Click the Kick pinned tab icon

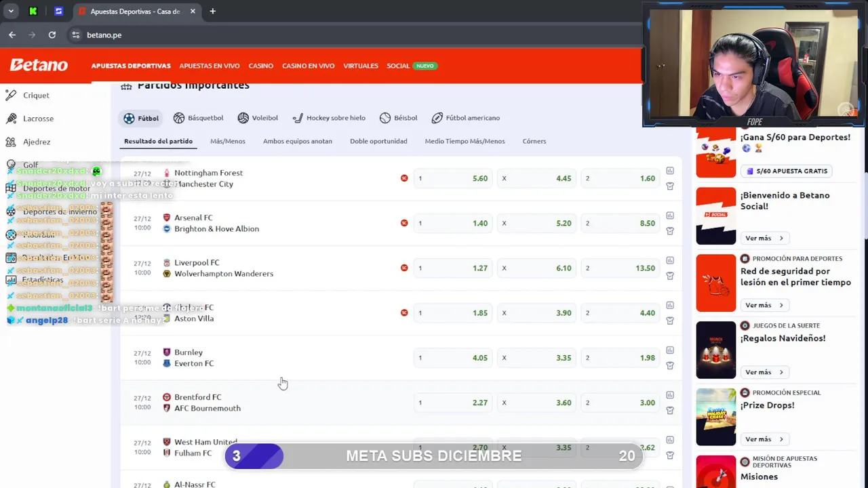point(33,12)
